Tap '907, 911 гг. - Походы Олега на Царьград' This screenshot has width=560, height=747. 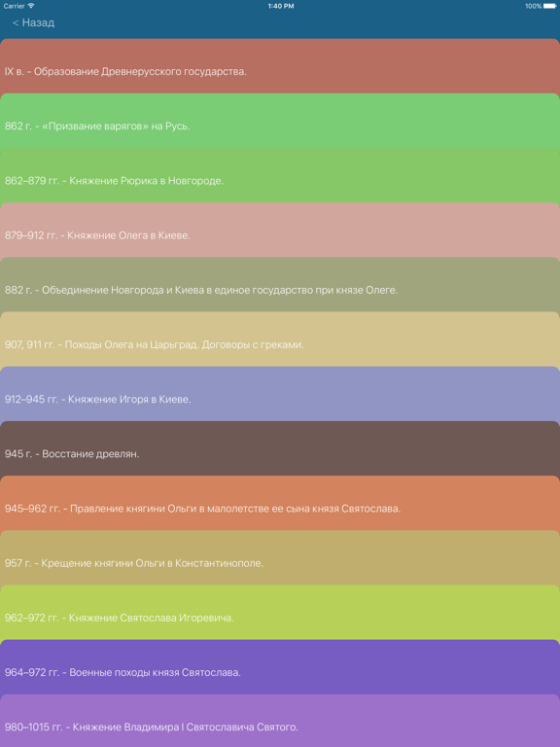tap(280, 339)
